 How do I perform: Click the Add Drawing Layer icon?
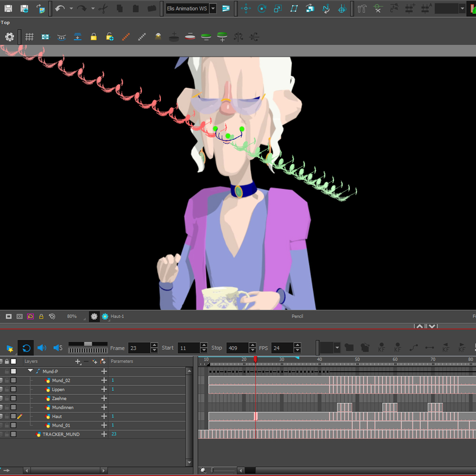point(95,361)
